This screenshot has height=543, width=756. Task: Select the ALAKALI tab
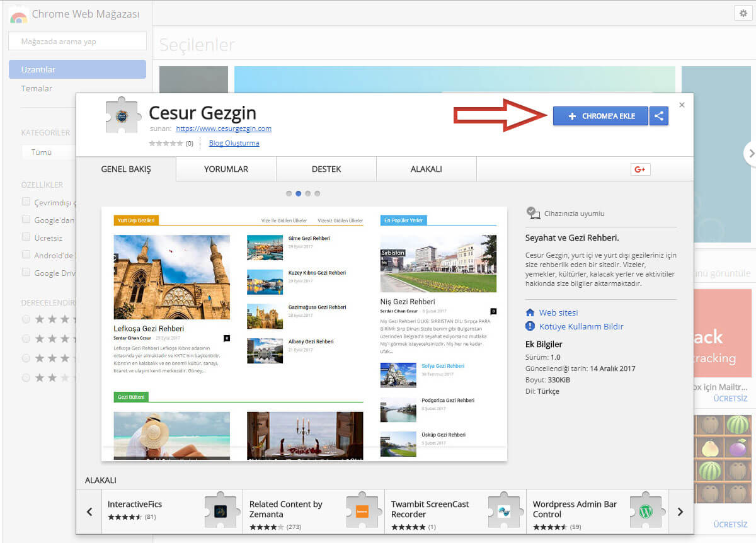[427, 169]
